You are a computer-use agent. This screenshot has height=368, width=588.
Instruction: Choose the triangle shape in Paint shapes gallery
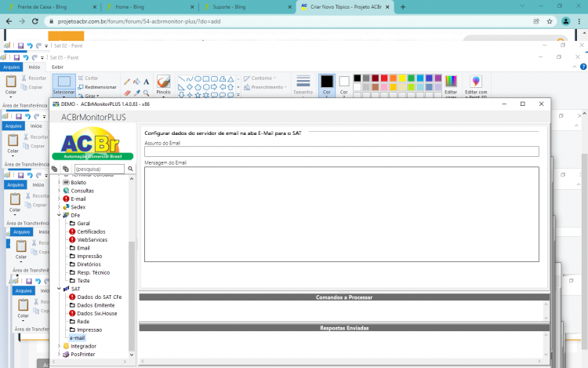click(230, 78)
